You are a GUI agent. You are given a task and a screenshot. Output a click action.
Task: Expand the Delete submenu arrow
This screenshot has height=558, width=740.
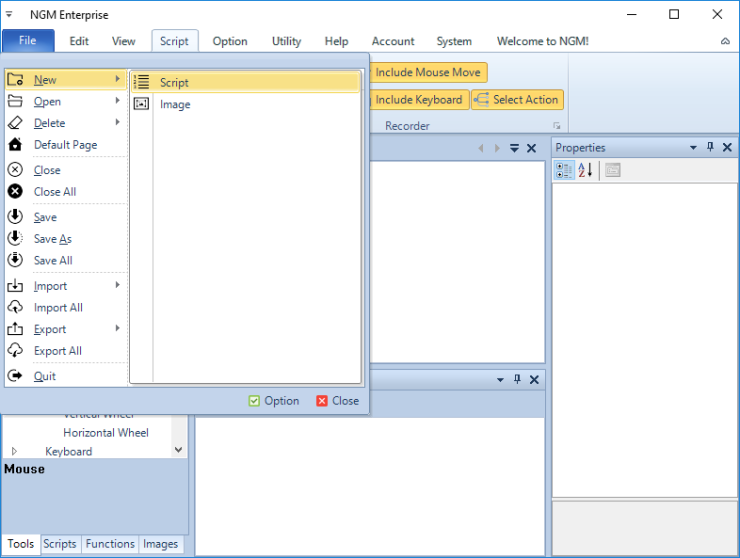coord(118,122)
